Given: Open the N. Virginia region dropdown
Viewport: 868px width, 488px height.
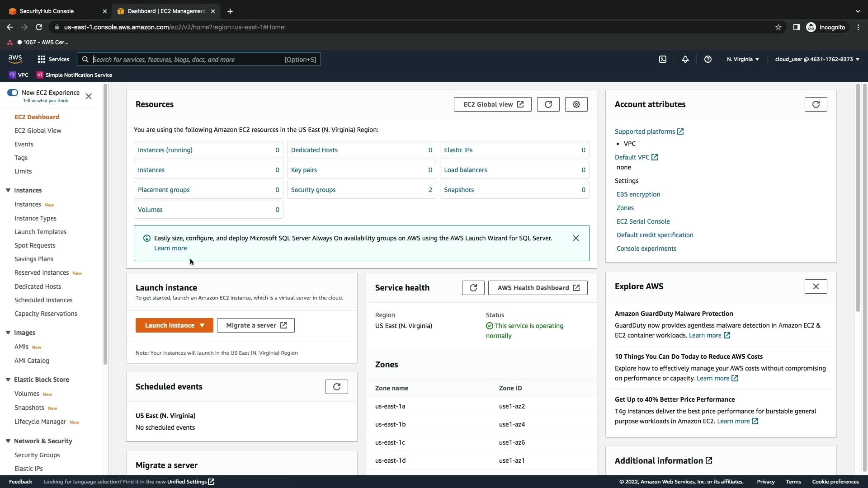Looking at the screenshot, I should click(x=743, y=59).
